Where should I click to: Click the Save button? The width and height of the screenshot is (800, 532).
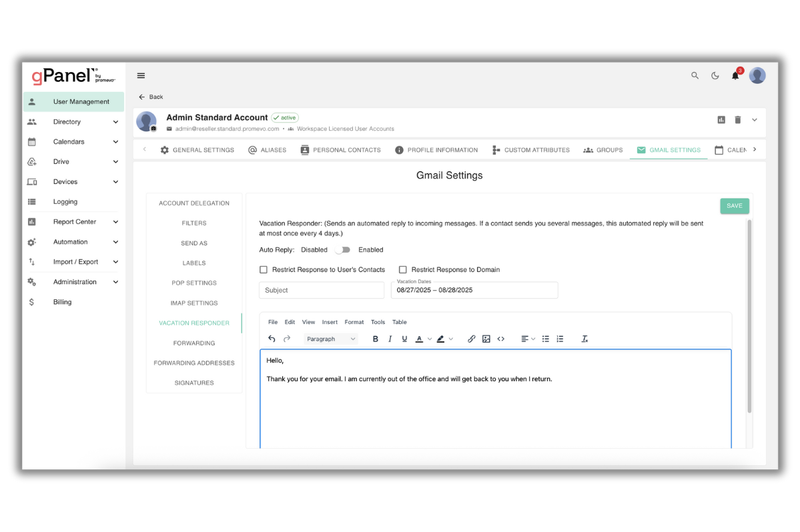click(x=734, y=206)
